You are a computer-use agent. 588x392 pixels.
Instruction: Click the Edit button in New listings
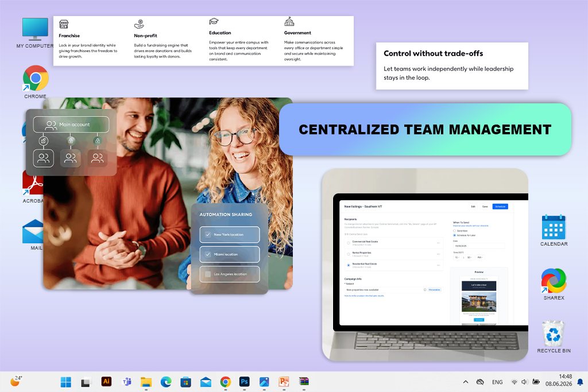coord(473,207)
